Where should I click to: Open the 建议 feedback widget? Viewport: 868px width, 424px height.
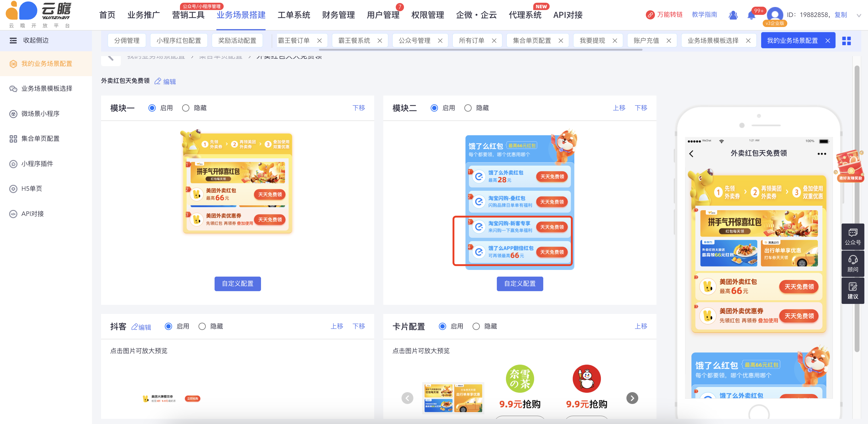pyautogui.click(x=853, y=290)
